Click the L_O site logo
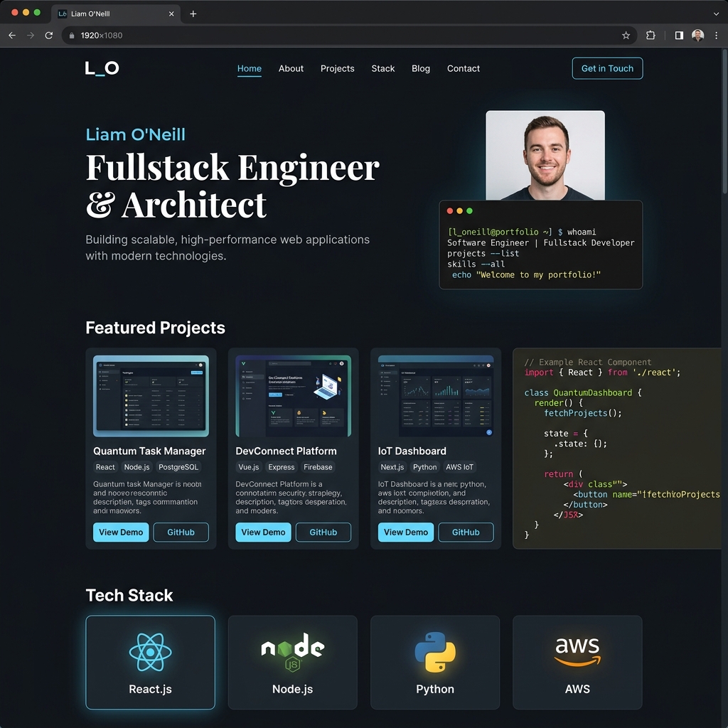This screenshot has width=728, height=728. pyautogui.click(x=102, y=68)
